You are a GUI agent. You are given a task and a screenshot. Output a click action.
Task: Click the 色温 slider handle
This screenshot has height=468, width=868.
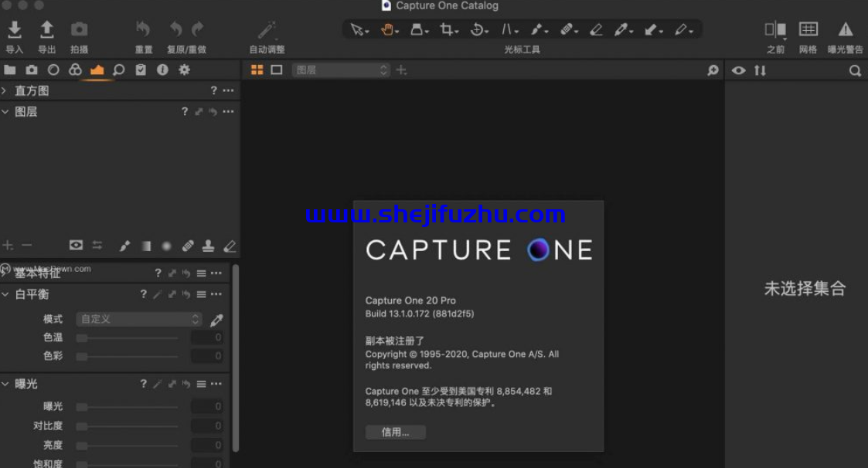(82, 338)
